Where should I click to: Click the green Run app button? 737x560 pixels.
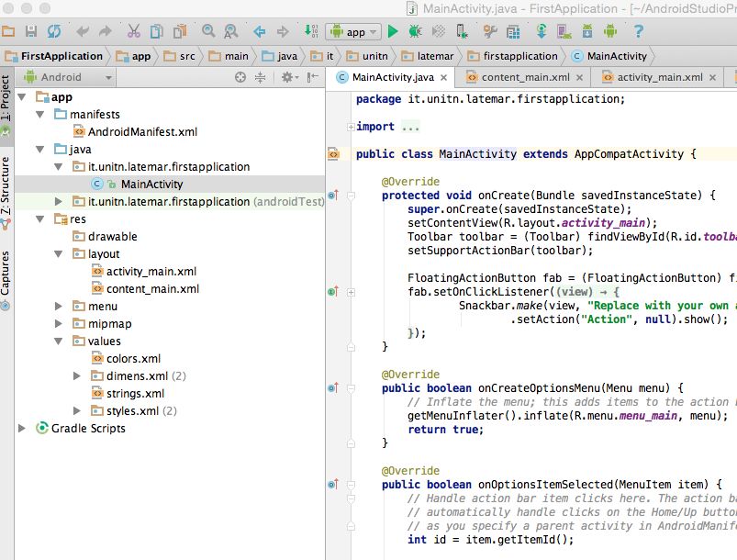point(393,31)
